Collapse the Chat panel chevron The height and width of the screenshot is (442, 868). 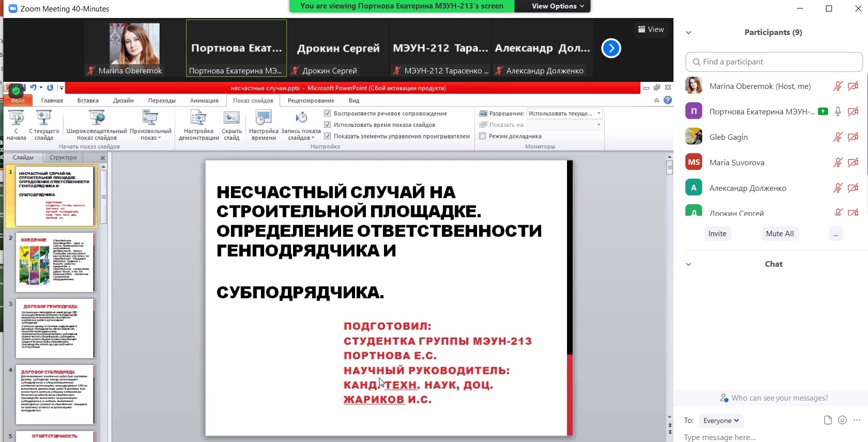688,264
